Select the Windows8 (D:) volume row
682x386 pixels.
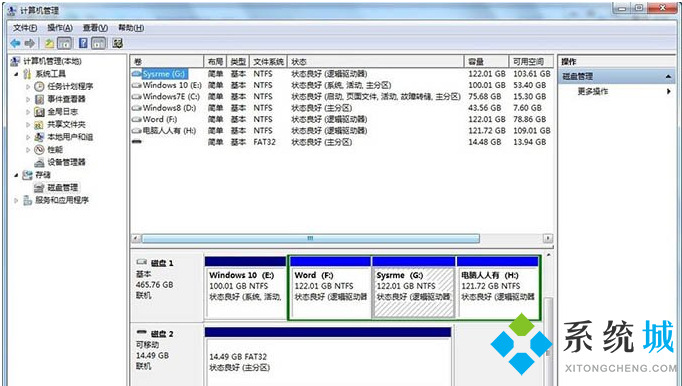pos(342,107)
